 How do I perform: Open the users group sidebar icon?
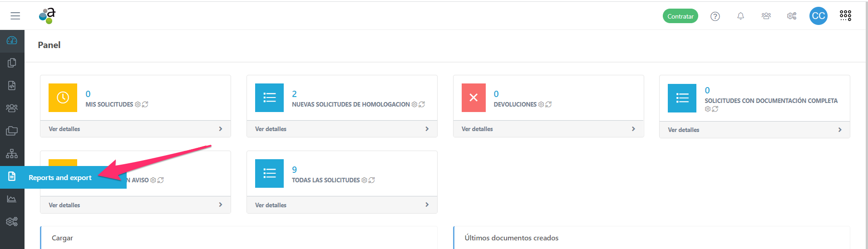pyautogui.click(x=12, y=108)
